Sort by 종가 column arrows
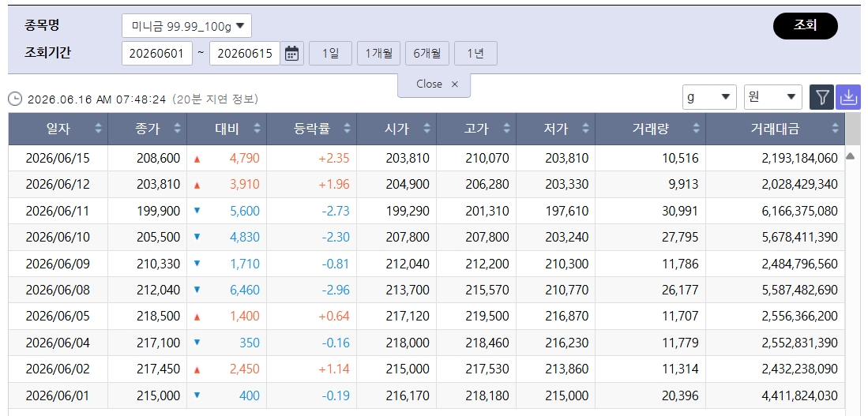 177,129
